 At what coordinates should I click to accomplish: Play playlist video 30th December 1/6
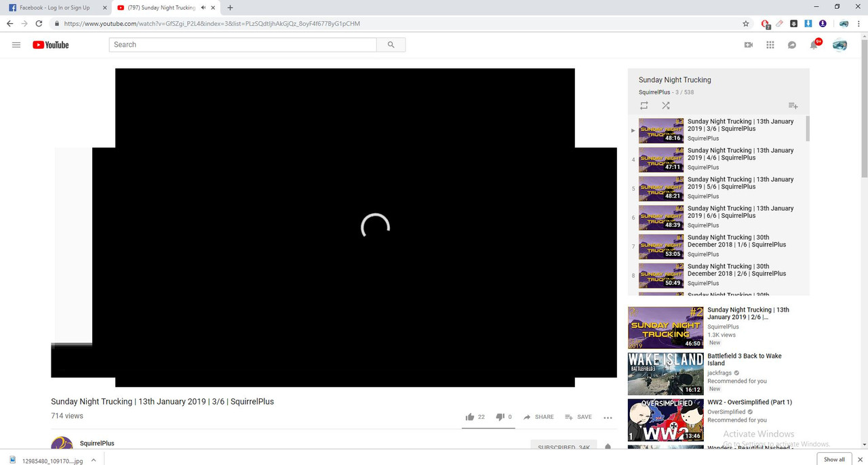tap(717, 246)
